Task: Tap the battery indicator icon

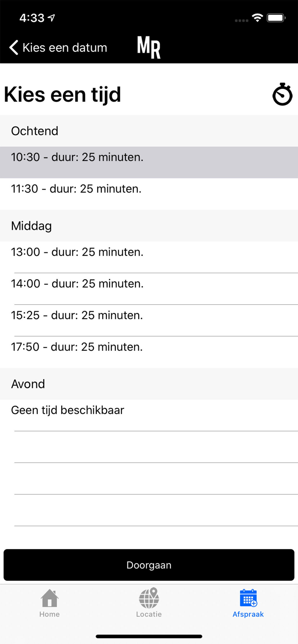Action: tap(276, 18)
